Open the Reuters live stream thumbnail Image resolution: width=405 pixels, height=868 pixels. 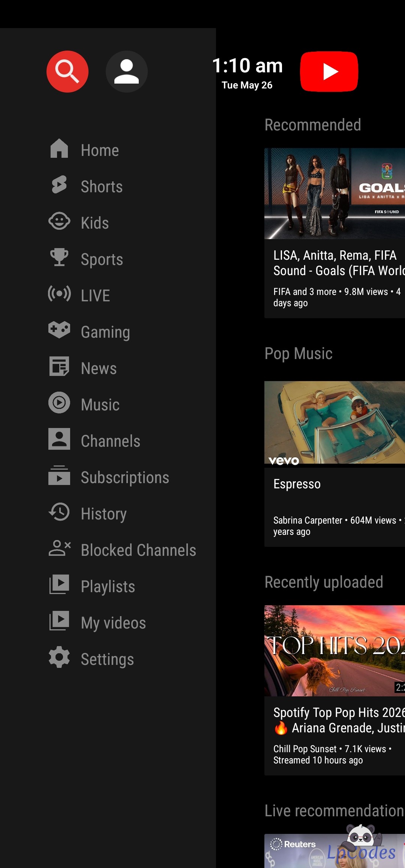[334, 851]
